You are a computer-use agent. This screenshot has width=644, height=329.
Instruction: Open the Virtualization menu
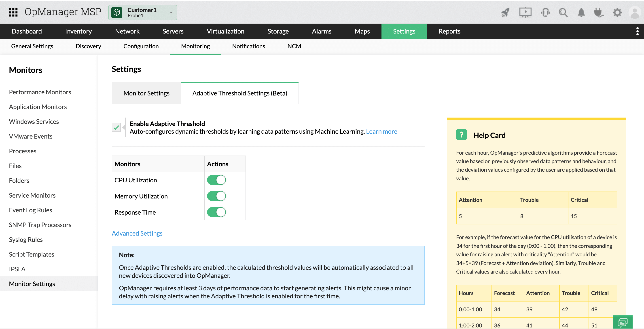point(225,31)
